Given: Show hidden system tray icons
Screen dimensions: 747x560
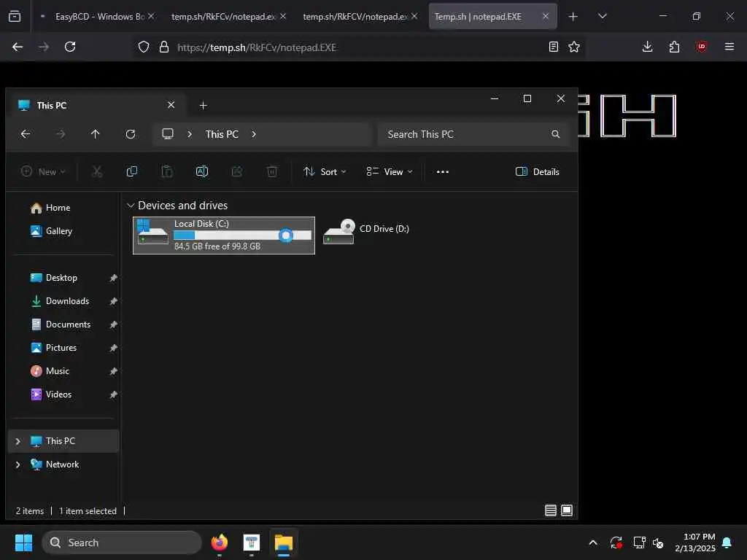Looking at the screenshot, I should click(592, 542).
